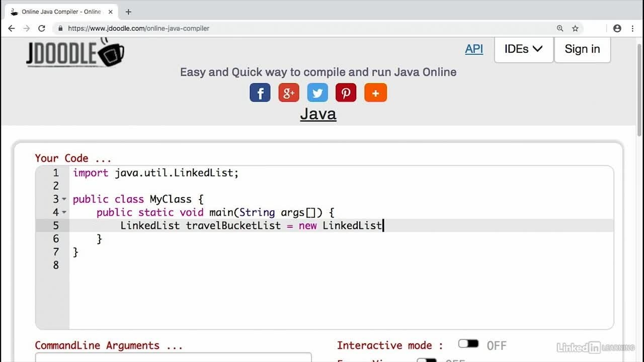Select the Online Java Compiler tab
644x362 pixels.
click(x=60, y=12)
